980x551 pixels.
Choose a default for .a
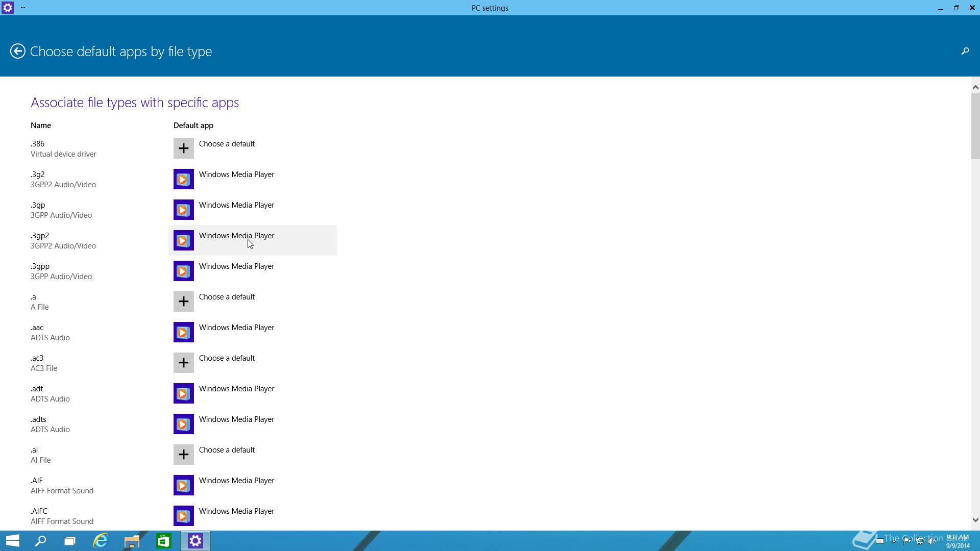click(227, 297)
